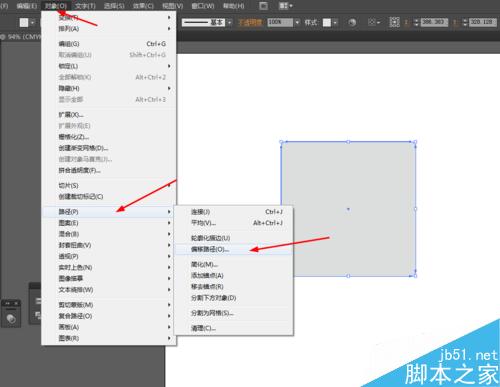
Task: Expand the 画板(A) Artboards submenu
Action: [109, 327]
